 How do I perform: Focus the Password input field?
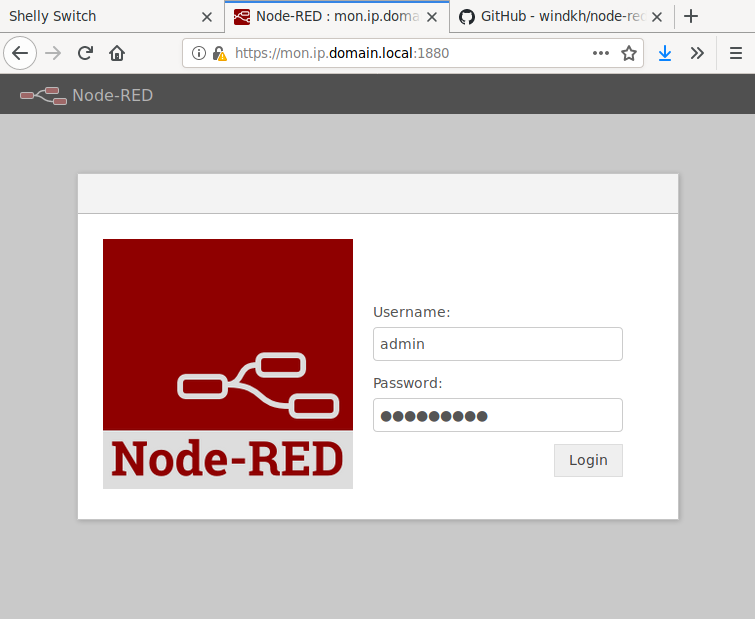pos(498,415)
